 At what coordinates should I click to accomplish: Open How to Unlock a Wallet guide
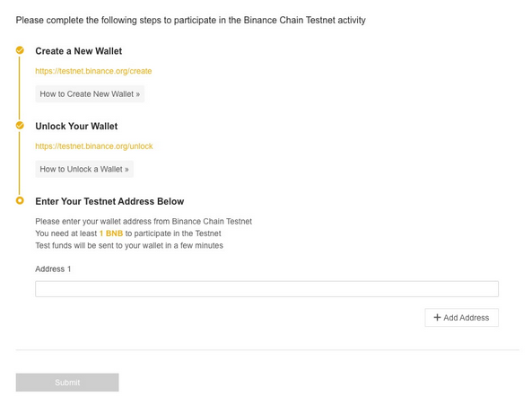(x=84, y=169)
